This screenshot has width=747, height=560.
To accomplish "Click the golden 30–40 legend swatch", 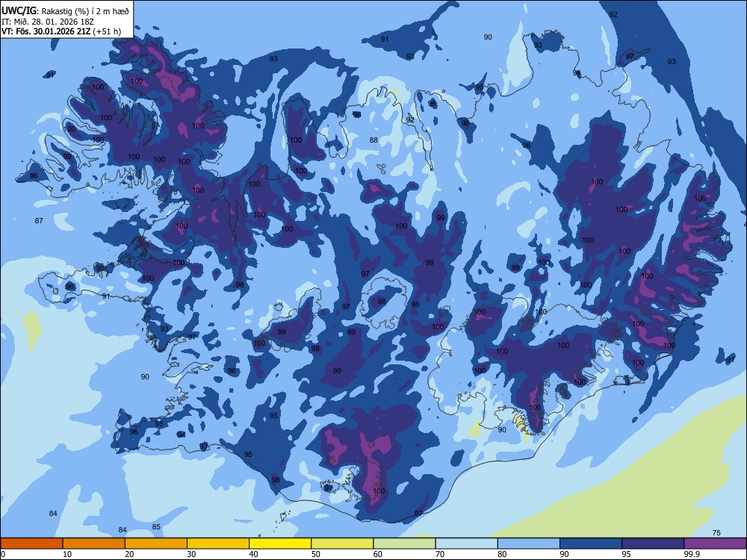I will click(x=218, y=544).
